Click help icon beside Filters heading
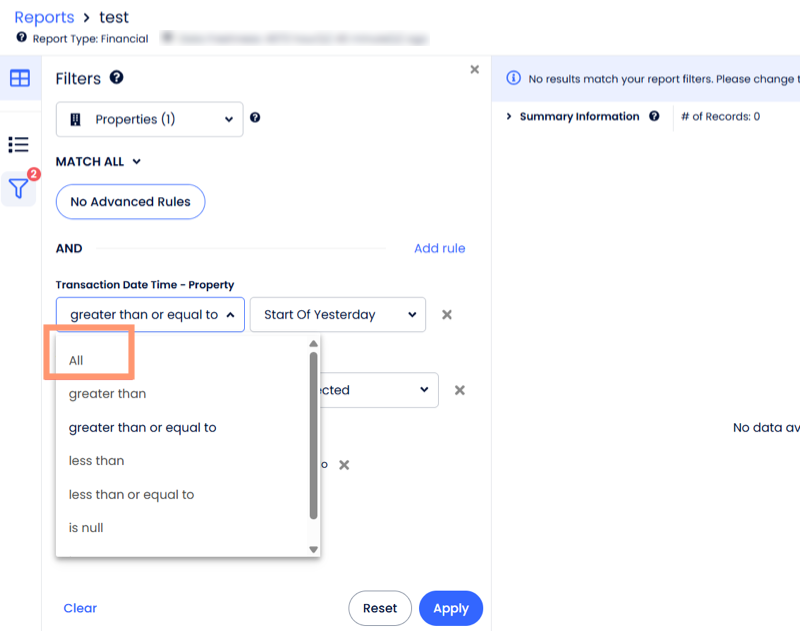Screen dimensions: 800x631 tap(117, 78)
